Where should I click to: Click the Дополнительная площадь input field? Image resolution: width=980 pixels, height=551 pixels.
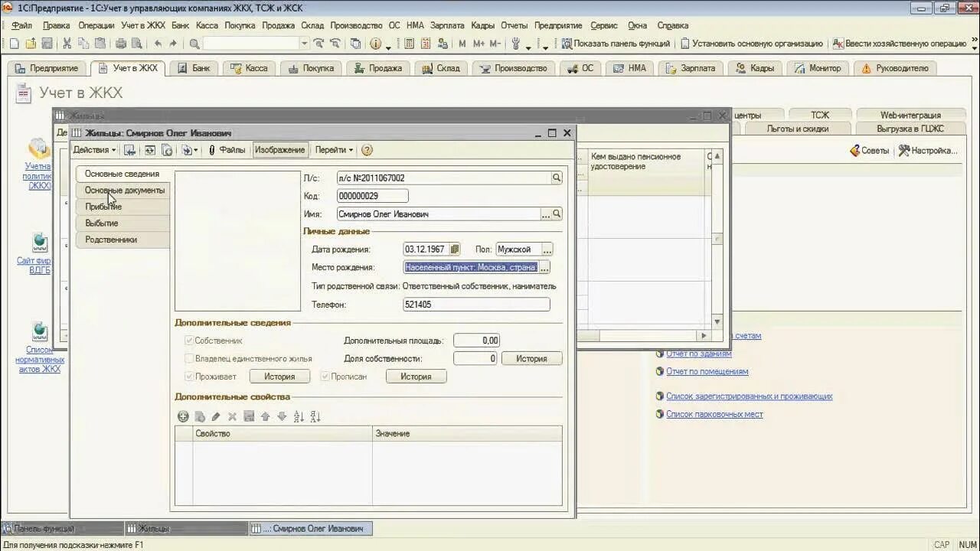click(x=475, y=341)
